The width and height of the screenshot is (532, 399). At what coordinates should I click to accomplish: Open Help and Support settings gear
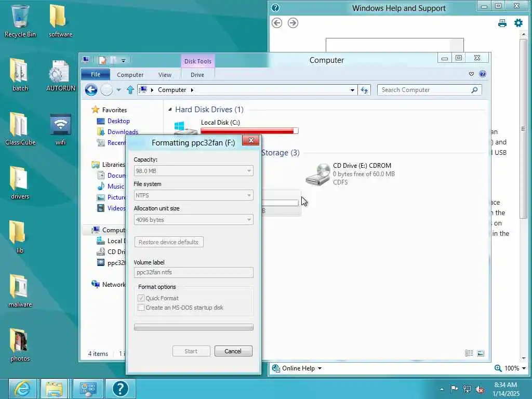(x=518, y=23)
